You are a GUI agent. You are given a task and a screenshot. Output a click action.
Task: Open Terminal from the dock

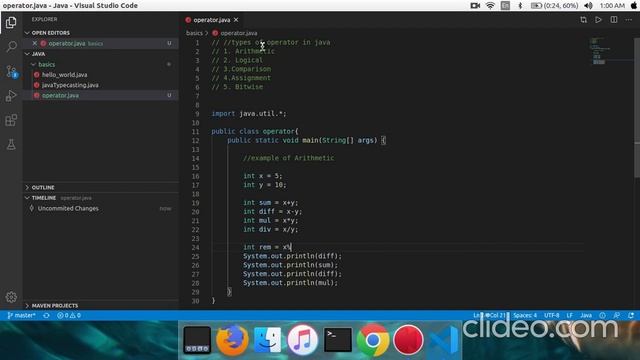[338, 340]
